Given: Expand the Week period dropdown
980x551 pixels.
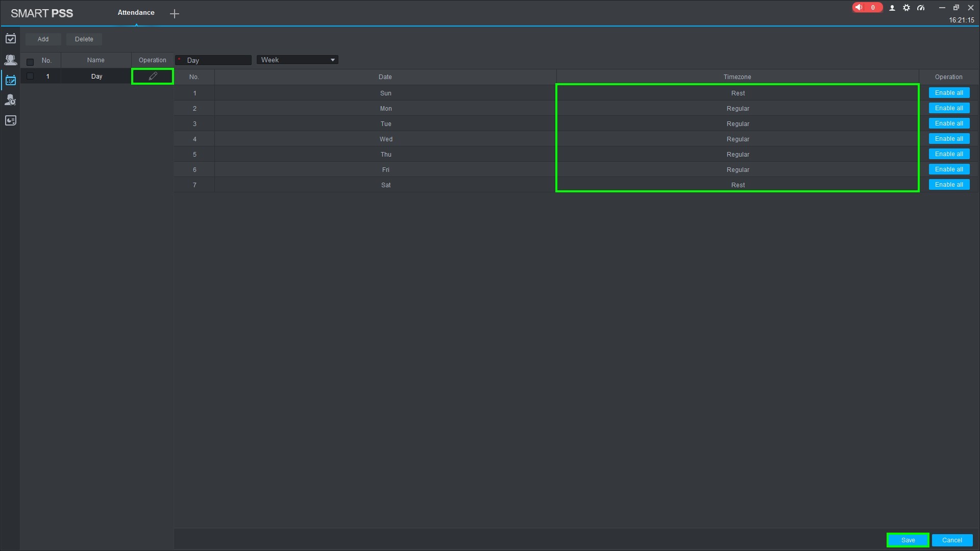Looking at the screenshot, I should click(x=298, y=60).
